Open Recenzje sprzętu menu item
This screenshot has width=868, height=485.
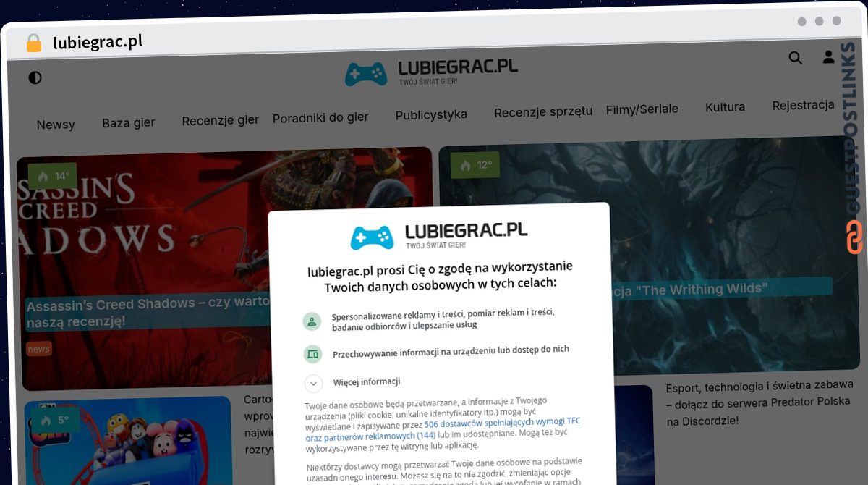tap(543, 111)
